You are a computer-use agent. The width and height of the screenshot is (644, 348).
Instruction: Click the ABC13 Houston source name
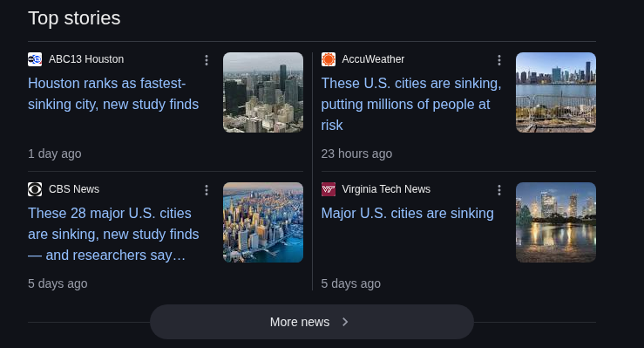(x=86, y=59)
